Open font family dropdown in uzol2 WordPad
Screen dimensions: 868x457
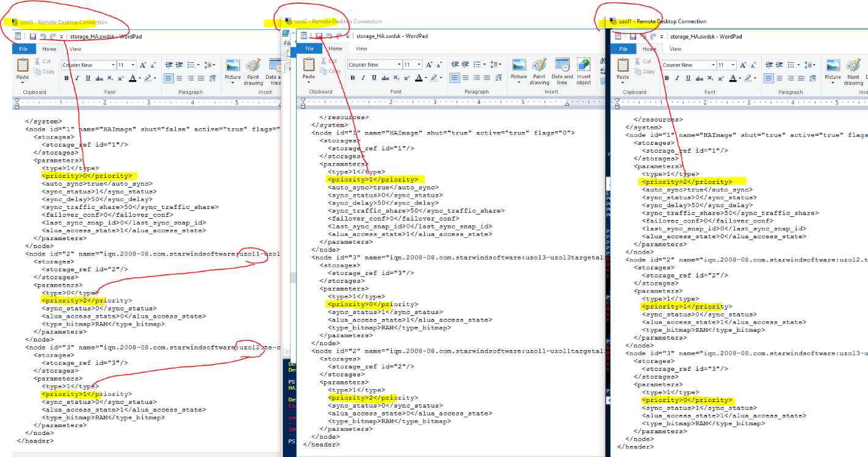tap(398, 65)
